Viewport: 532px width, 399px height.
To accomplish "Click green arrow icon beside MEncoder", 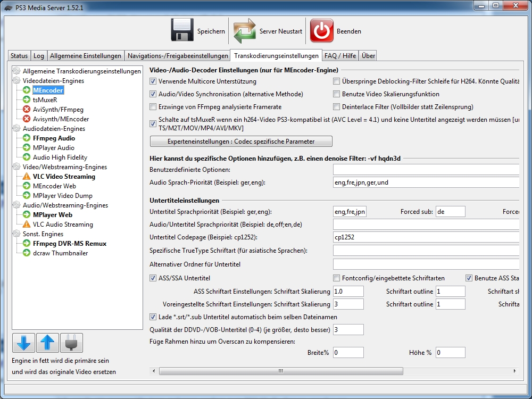I will (27, 90).
